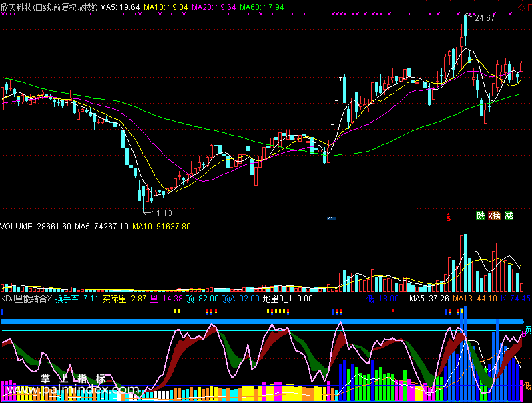Viewport: 532px width, 403px height.
Task: Click the highest cyan volume bar
Action: pos(465,263)
